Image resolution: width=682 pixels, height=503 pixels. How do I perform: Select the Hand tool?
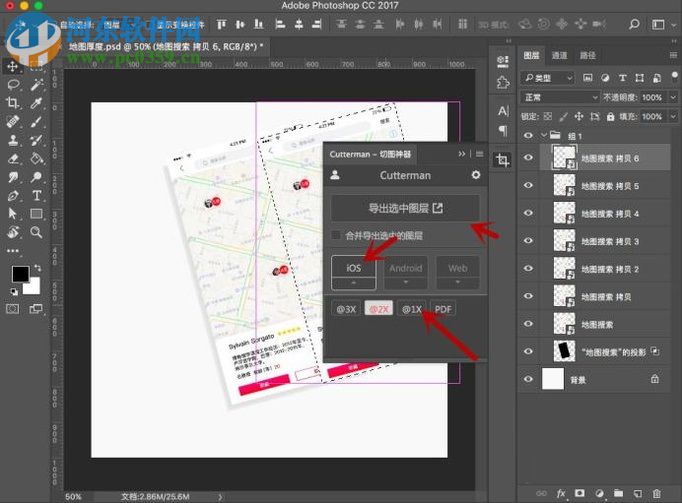click(x=13, y=232)
